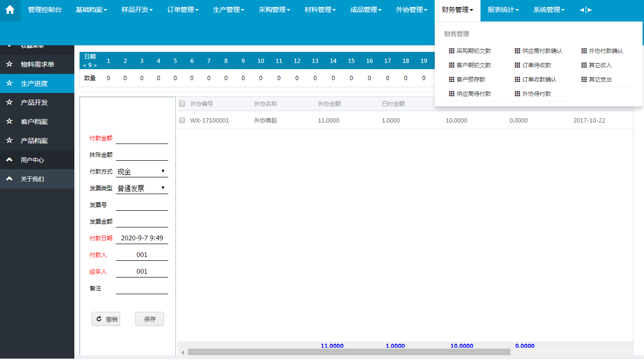Click the grid icon beside 订单待收款

click(518, 65)
